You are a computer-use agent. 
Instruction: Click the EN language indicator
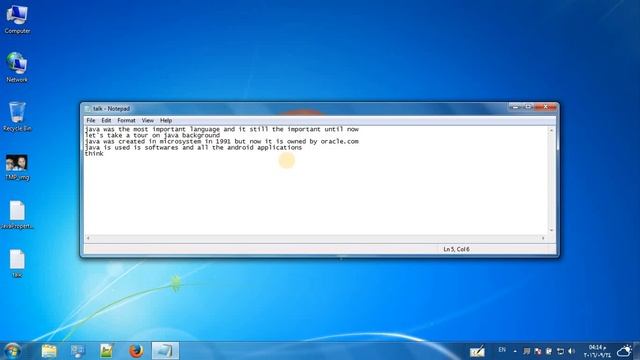502,350
